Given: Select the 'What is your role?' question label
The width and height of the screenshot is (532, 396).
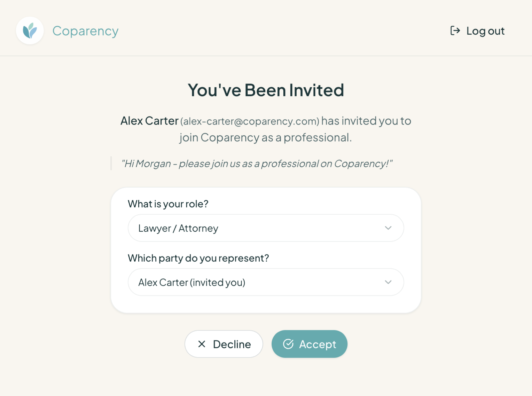Looking at the screenshot, I should (168, 204).
